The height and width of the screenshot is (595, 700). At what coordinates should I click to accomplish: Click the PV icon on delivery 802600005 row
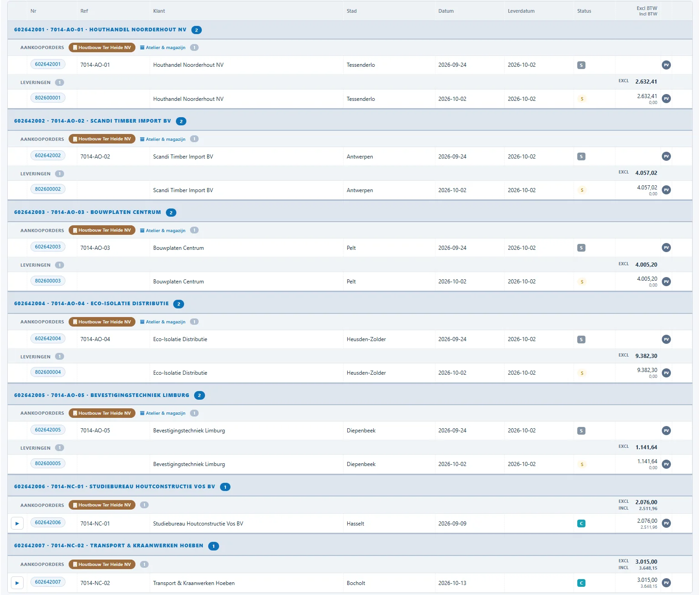click(666, 464)
